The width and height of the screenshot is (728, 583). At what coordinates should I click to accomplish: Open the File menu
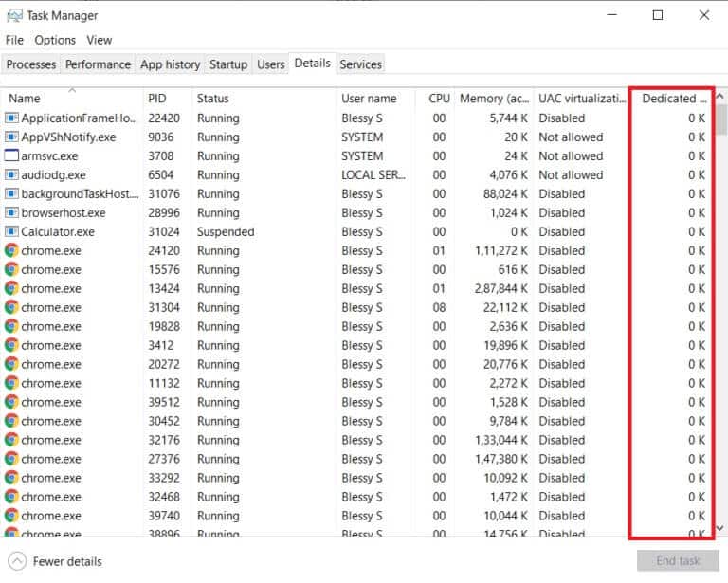tap(14, 40)
